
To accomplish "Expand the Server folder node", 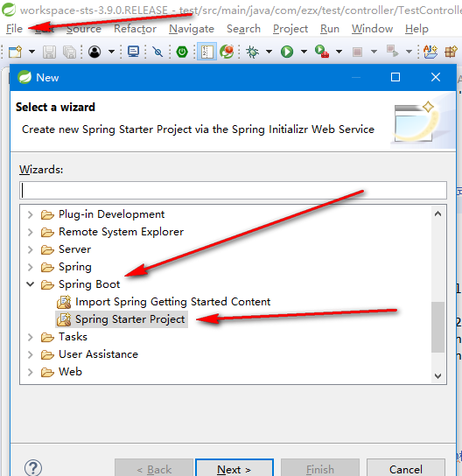I will (x=30, y=249).
